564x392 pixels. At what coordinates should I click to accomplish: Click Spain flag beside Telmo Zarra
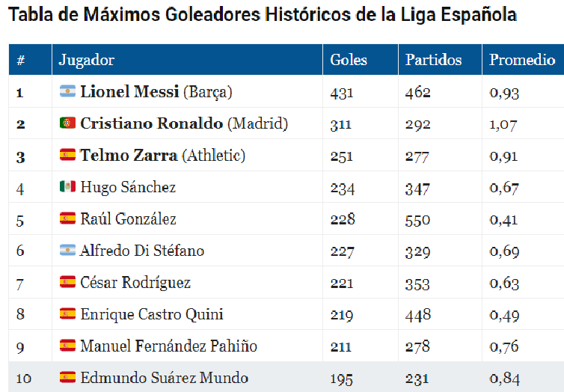(67, 156)
